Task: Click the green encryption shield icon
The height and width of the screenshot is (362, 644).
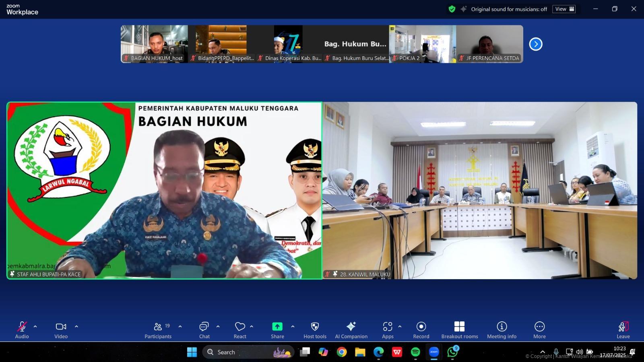Action: (x=452, y=9)
